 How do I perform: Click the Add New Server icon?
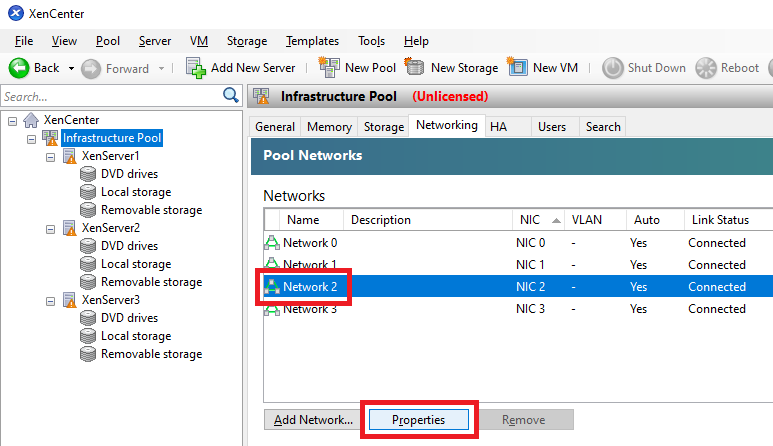[196, 68]
